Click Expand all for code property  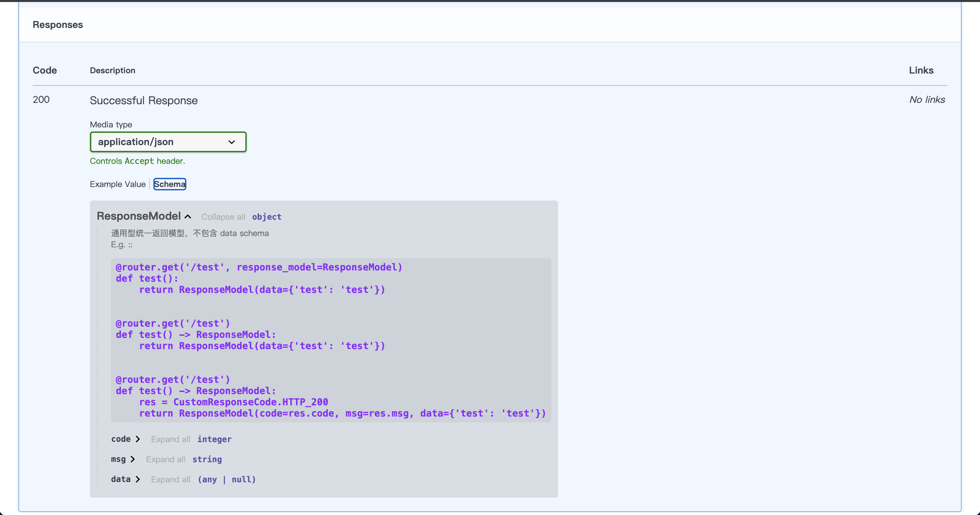[170, 439]
